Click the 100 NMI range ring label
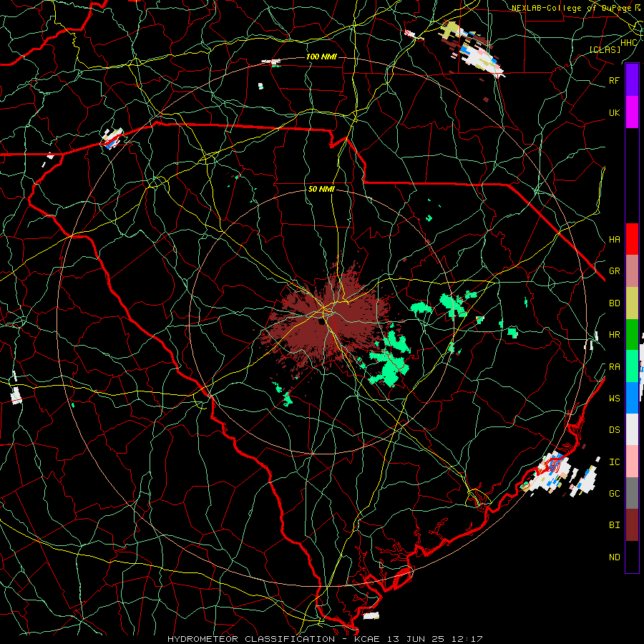The width and height of the screenshot is (644, 644). (x=321, y=57)
